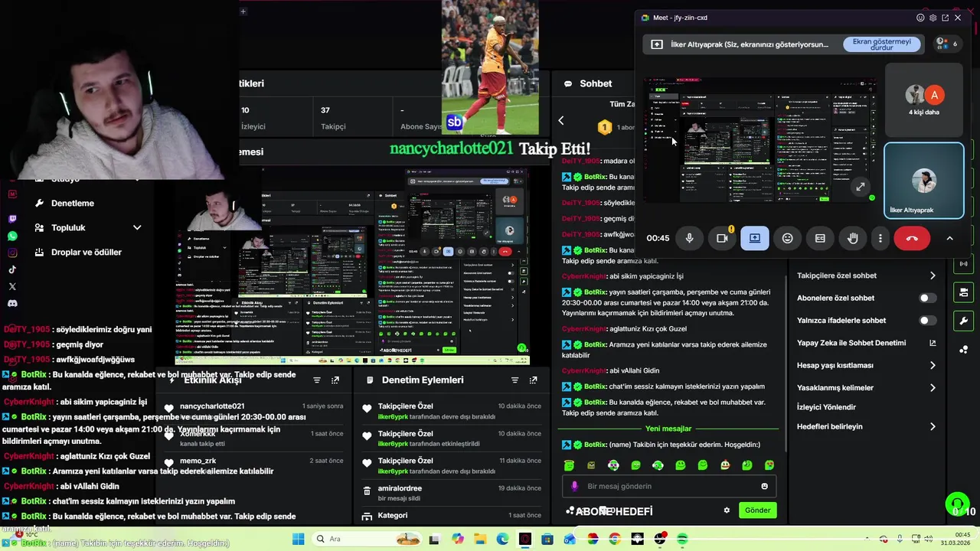Collapse Sohbet panel with left chevron

tap(560, 120)
